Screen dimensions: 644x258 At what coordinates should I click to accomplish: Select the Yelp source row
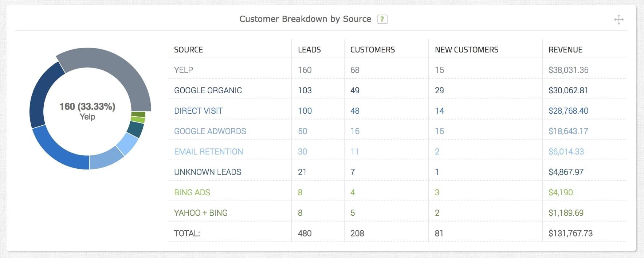(184, 70)
